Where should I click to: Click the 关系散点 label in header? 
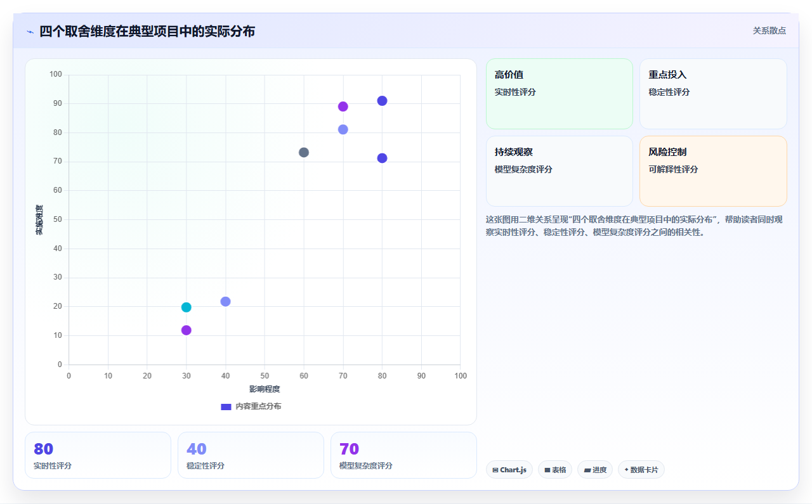tap(769, 30)
